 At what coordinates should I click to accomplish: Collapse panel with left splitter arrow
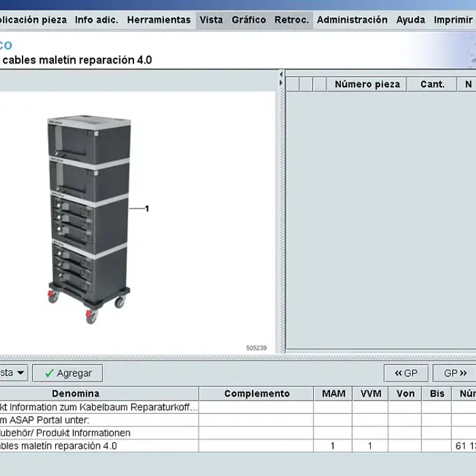pos(281,75)
